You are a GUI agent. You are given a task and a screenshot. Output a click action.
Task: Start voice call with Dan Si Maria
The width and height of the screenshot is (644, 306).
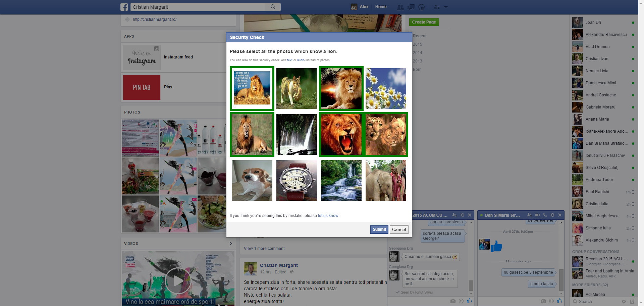[x=545, y=215]
